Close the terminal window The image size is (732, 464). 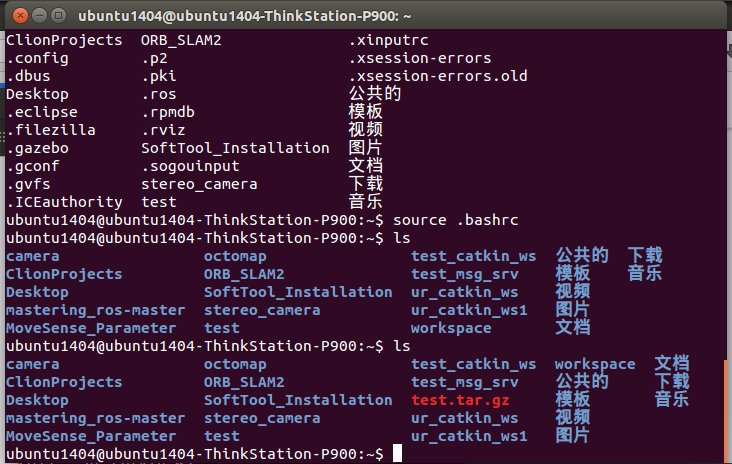pos(20,16)
